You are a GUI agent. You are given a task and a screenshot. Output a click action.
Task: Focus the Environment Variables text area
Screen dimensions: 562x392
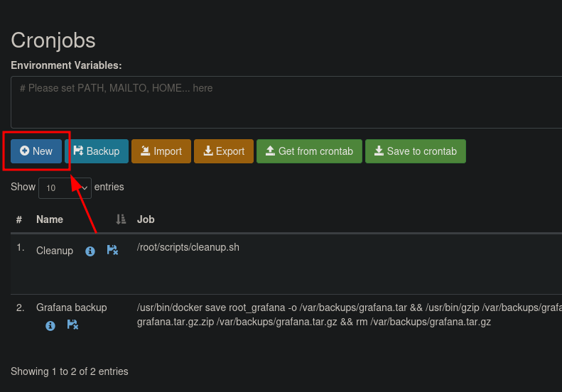pos(284,102)
